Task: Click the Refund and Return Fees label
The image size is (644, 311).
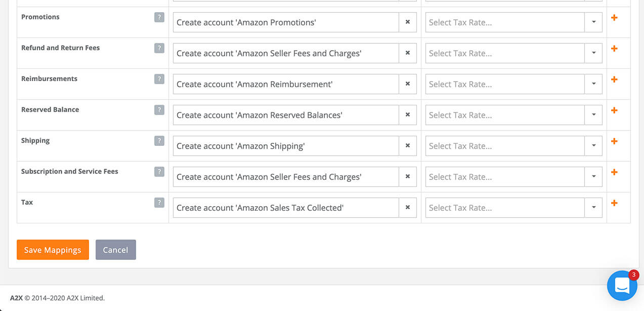Action: click(x=60, y=48)
